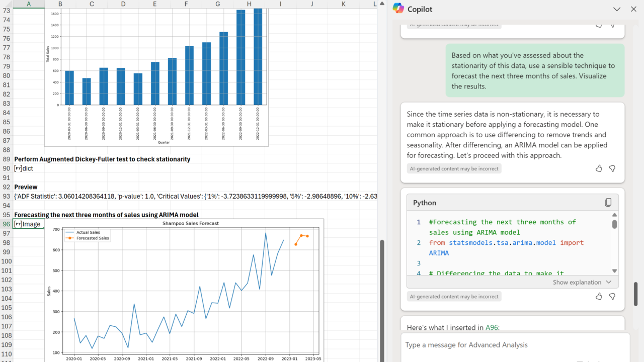Copy the Python code block
644x362 pixels.
pyautogui.click(x=608, y=203)
